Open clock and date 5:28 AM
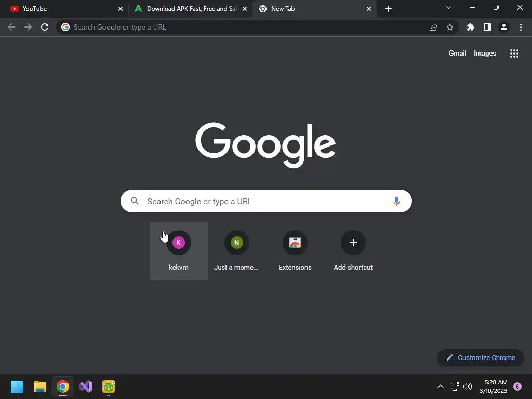Viewport: 532px width, 399px height. click(494, 387)
